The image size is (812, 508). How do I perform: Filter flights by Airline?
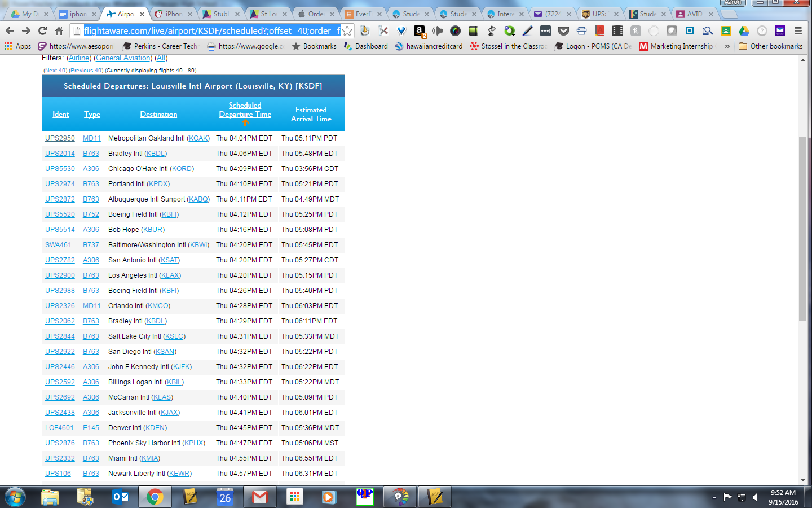[x=79, y=58]
